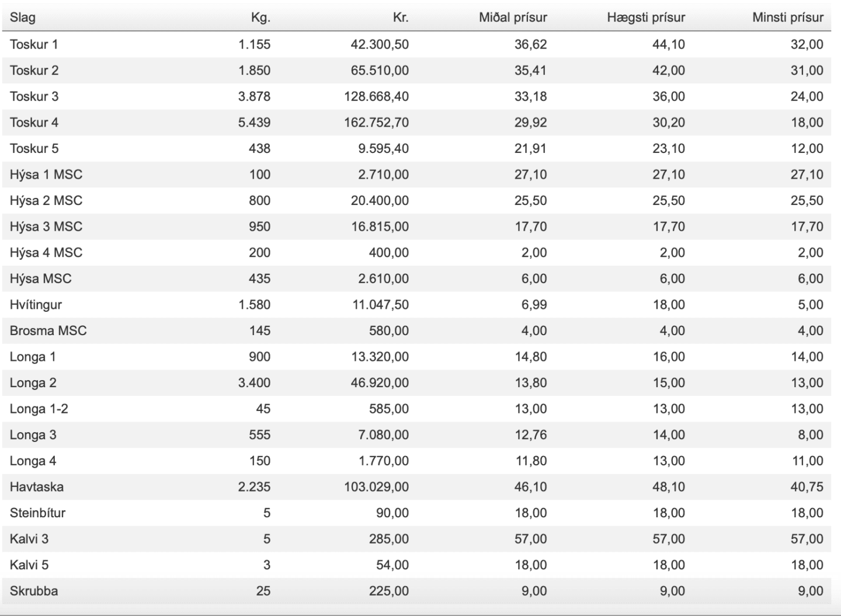The image size is (841, 616).
Task: Click the Minsti prísur column header
Action: (788, 18)
